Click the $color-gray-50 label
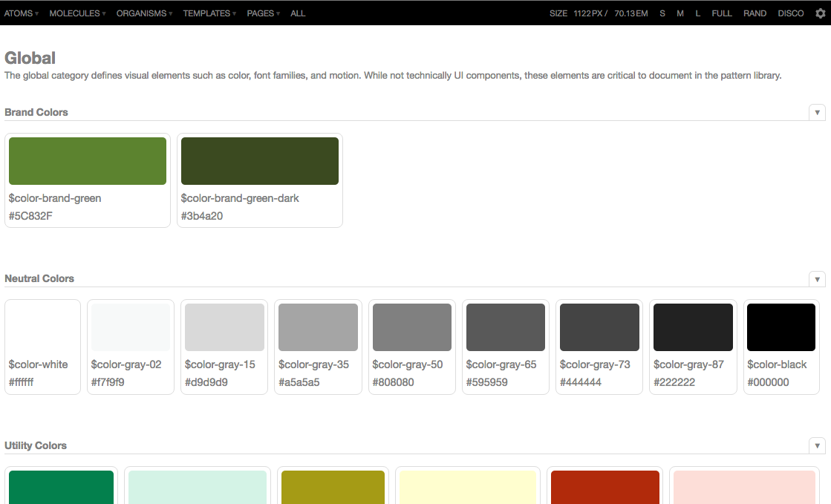 tap(408, 364)
